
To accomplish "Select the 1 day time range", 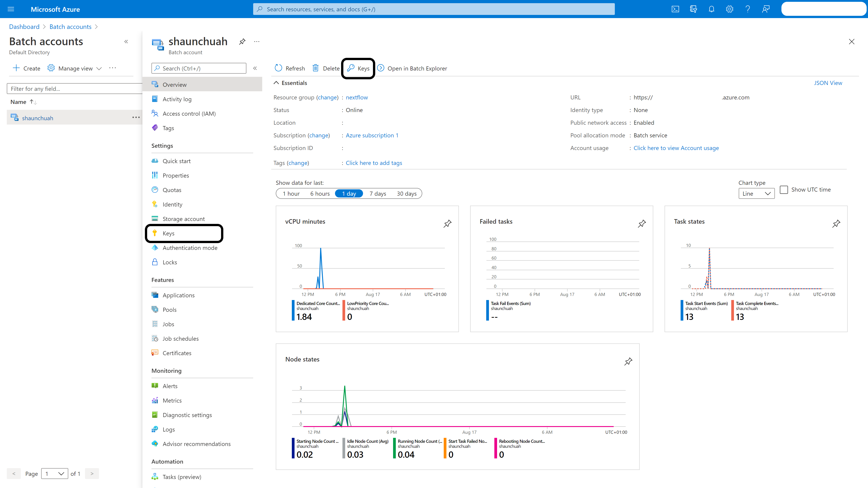I will 349,194.
